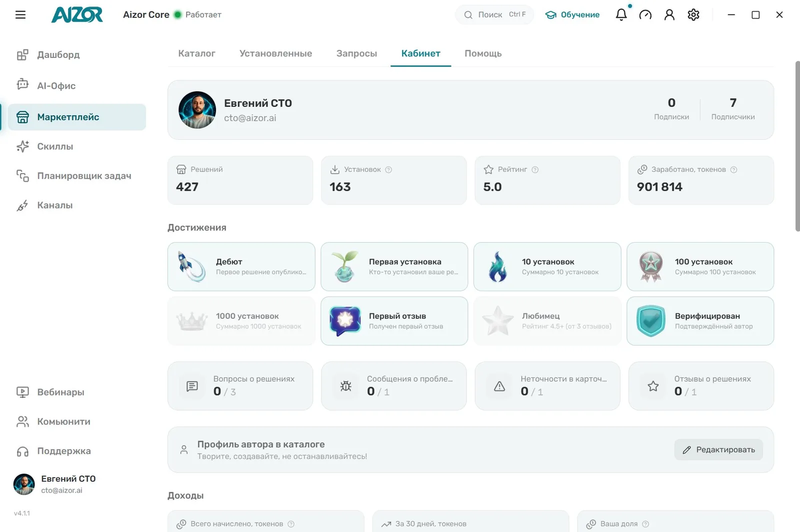Viewport: 800px width, 532px height.
Task: Click the help icon next to Установок
Action: 388,170
